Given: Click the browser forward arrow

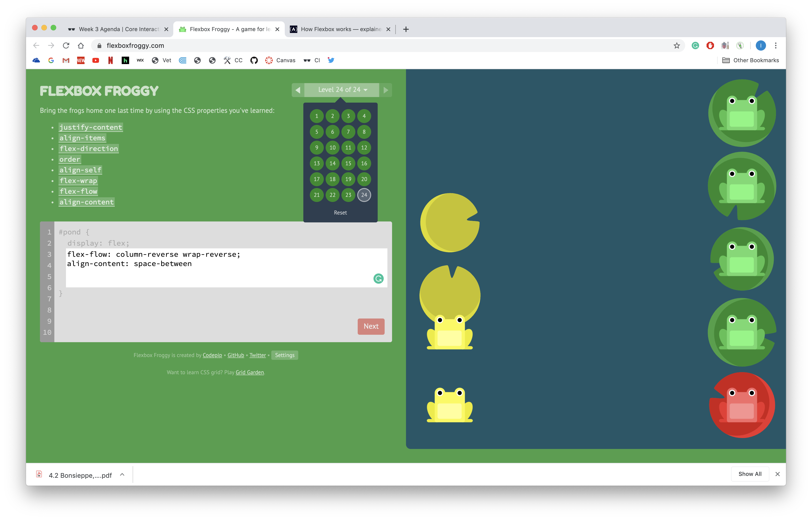Looking at the screenshot, I should click(51, 45).
